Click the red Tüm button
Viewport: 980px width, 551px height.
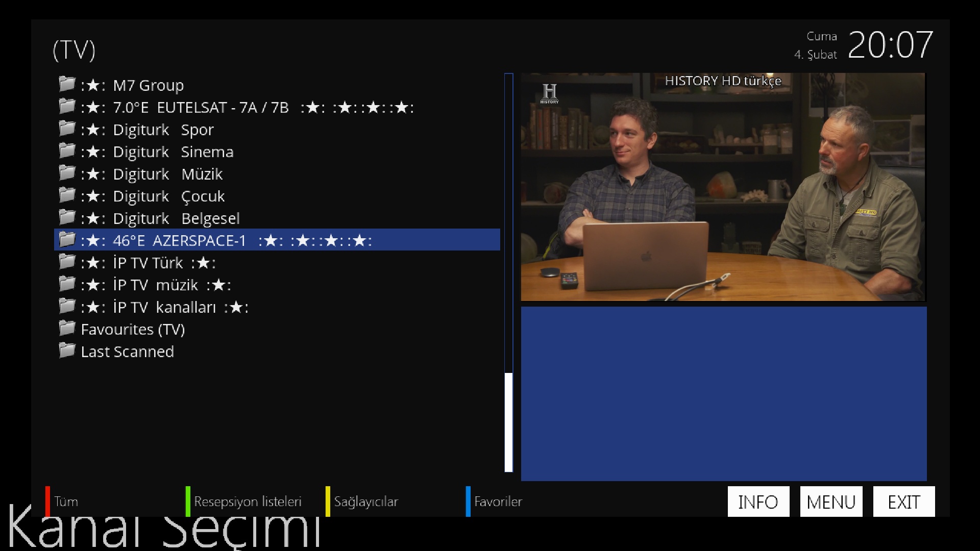click(62, 502)
